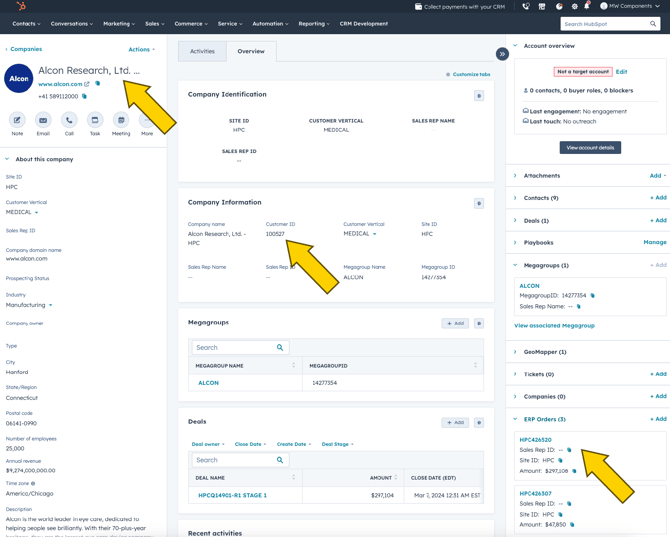Viewport: 670px width, 537px height.
Task: Click the Note icon button
Action: (17, 121)
